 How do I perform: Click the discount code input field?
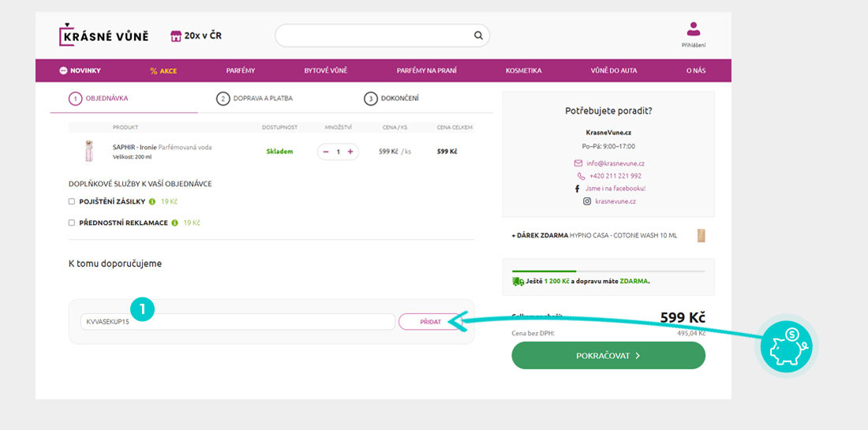pos(237,322)
